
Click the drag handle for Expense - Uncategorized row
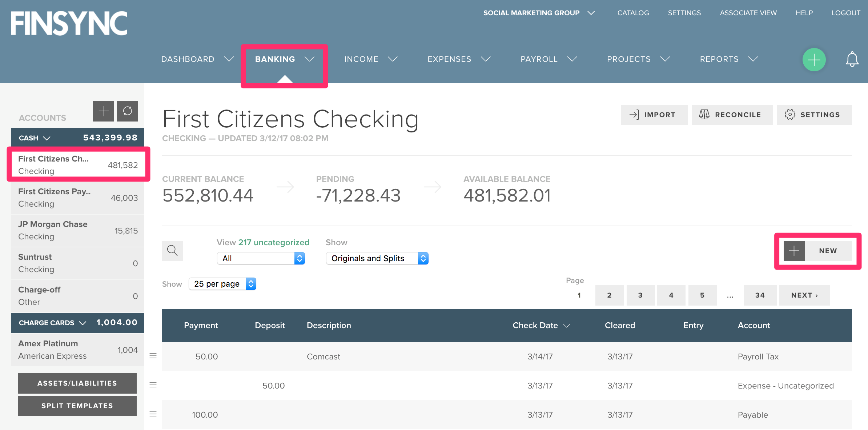153,385
